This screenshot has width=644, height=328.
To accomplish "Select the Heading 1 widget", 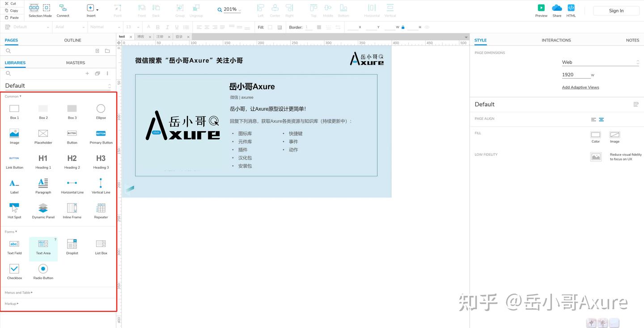I will coord(43,161).
